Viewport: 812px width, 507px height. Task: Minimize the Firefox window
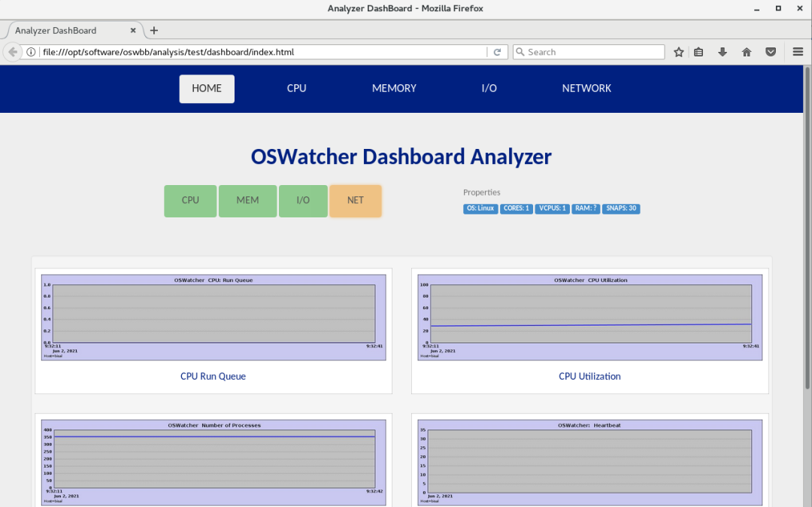click(x=756, y=9)
